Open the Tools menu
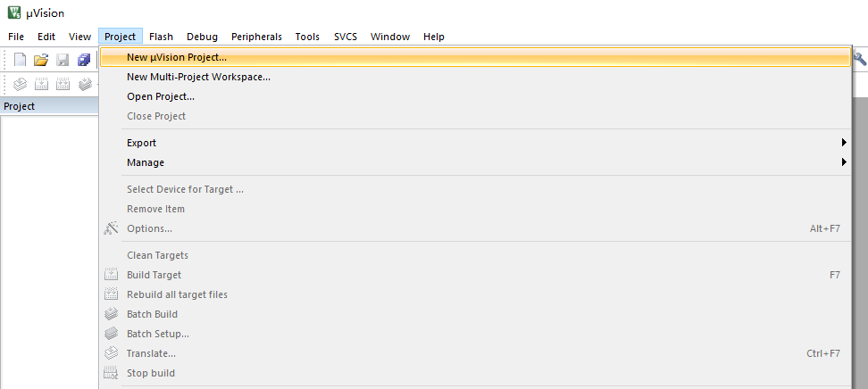Viewport: 868px width, 389px height. click(307, 37)
